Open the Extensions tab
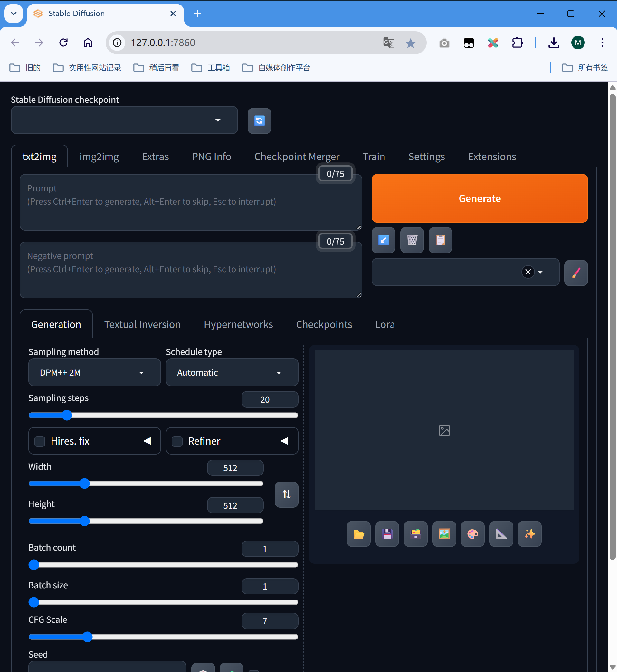Viewport: 617px width, 672px height. pos(492,156)
